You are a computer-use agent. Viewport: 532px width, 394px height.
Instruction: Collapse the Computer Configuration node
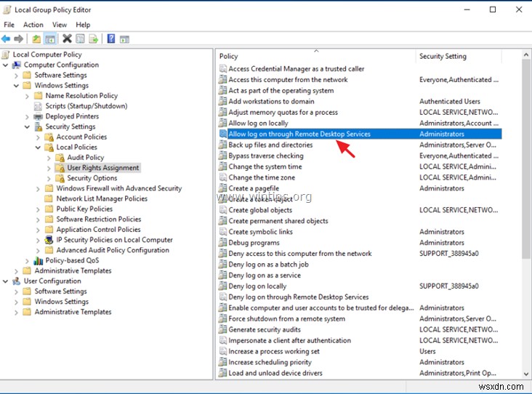[x=5, y=65]
